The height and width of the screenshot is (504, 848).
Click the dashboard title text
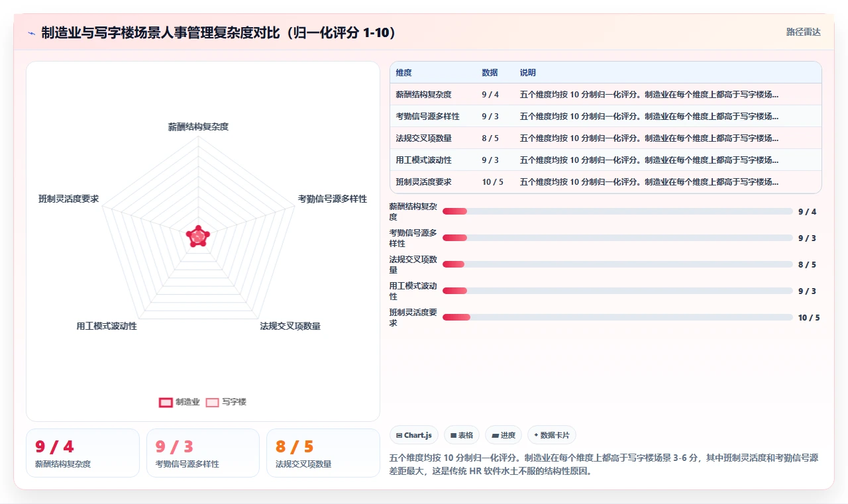(x=219, y=33)
